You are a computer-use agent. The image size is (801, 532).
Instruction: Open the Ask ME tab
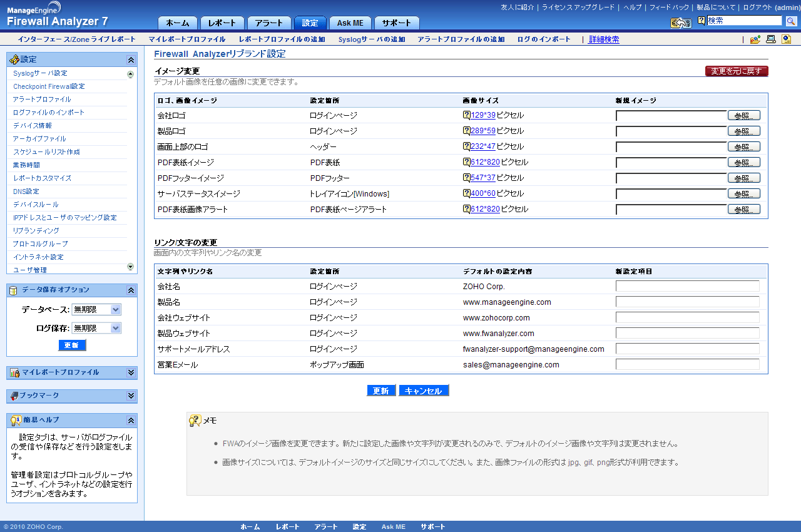(x=350, y=23)
